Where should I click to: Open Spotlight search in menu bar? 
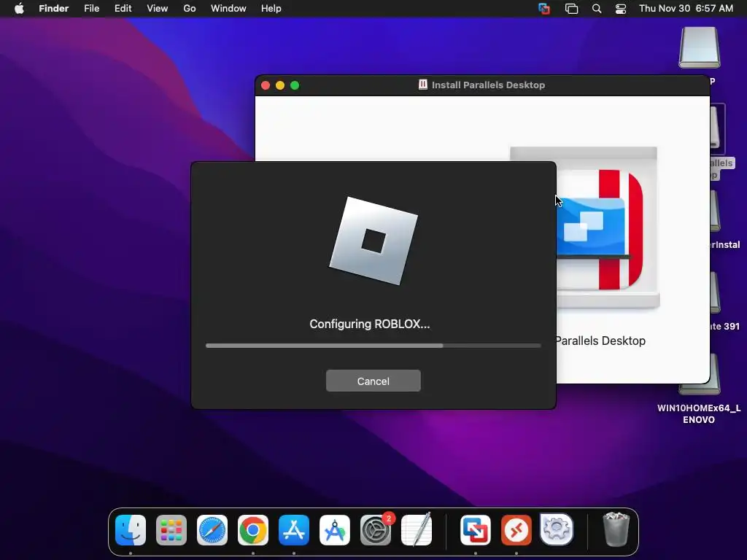(x=597, y=9)
